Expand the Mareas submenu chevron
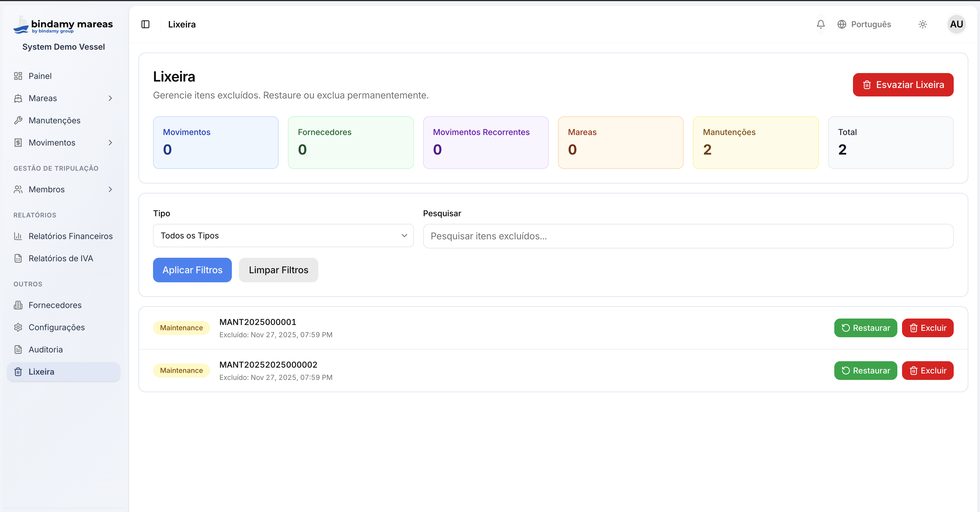The width and height of the screenshot is (980, 512). (110, 98)
